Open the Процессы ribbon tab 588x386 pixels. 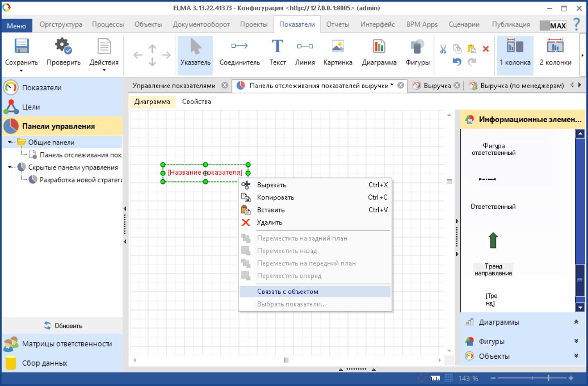click(x=108, y=25)
